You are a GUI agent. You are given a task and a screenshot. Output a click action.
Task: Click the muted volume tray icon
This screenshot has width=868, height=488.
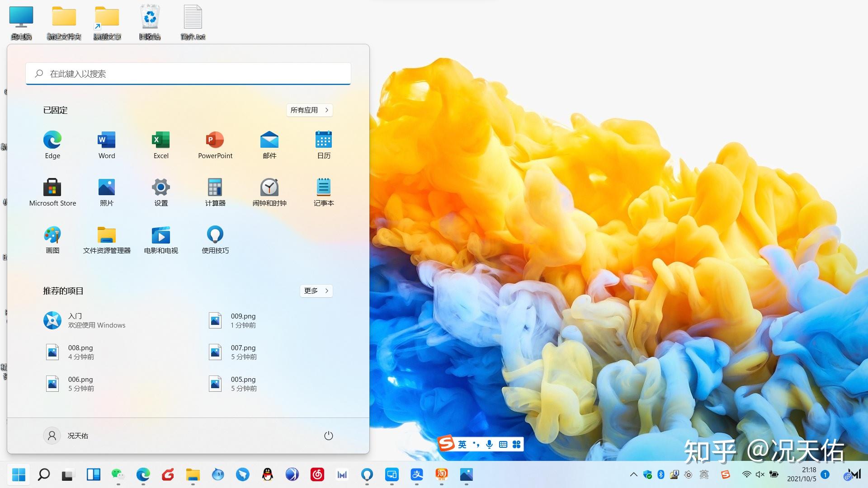point(760,474)
